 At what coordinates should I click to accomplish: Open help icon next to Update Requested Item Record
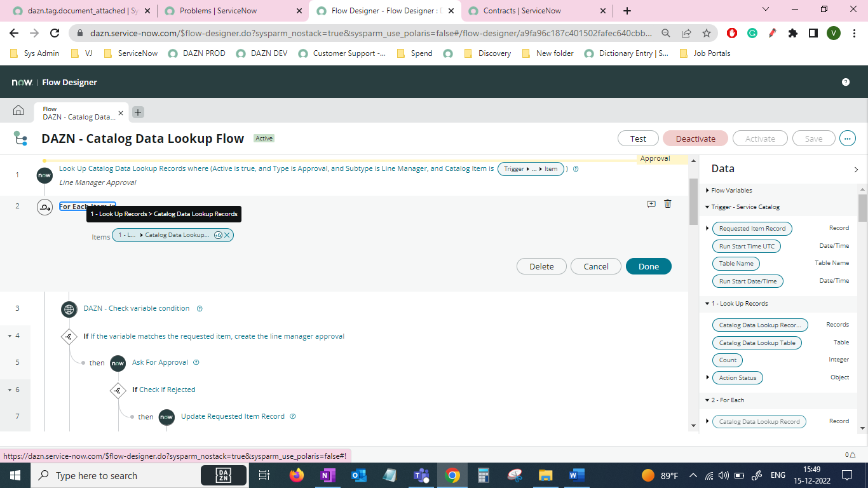(293, 417)
